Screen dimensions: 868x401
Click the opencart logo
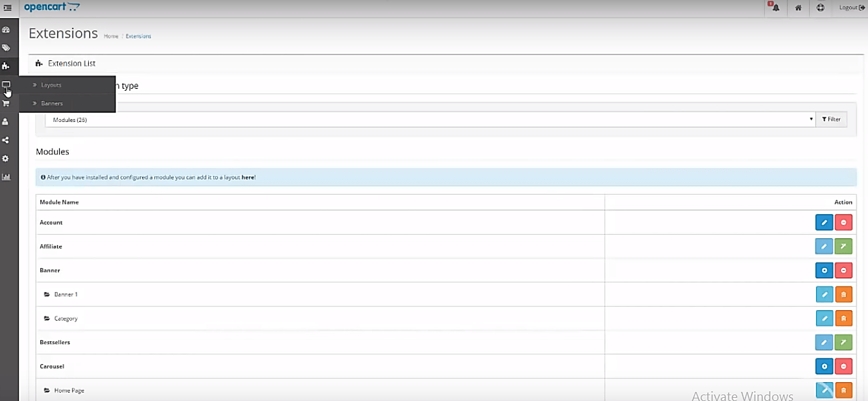coord(52,7)
